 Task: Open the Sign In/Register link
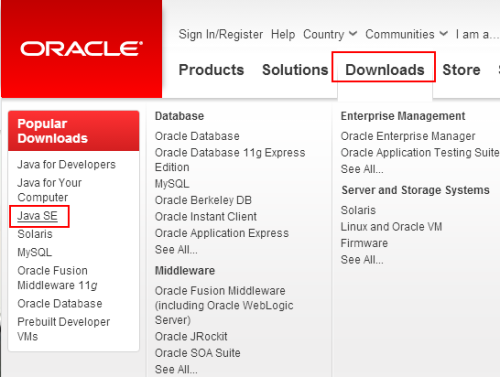[221, 34]
